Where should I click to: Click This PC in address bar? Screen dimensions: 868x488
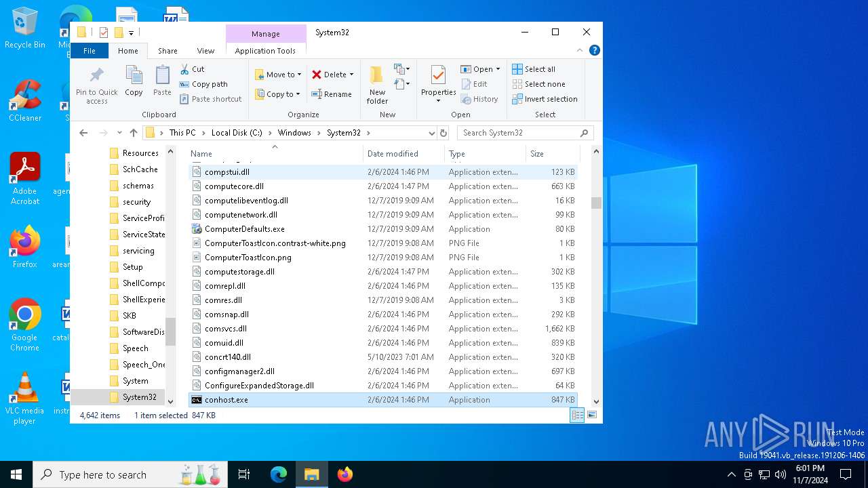[182, 133]
